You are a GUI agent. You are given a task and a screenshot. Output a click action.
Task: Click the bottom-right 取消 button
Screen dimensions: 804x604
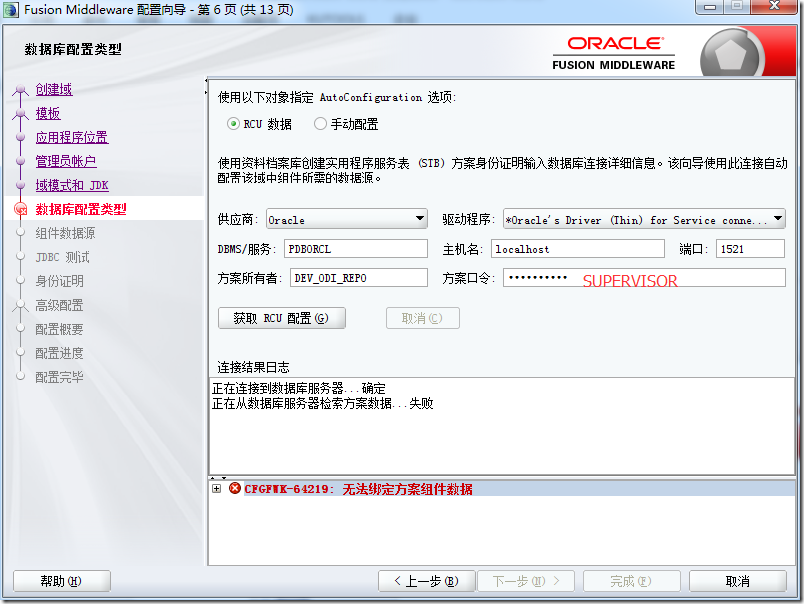[738, 581]
